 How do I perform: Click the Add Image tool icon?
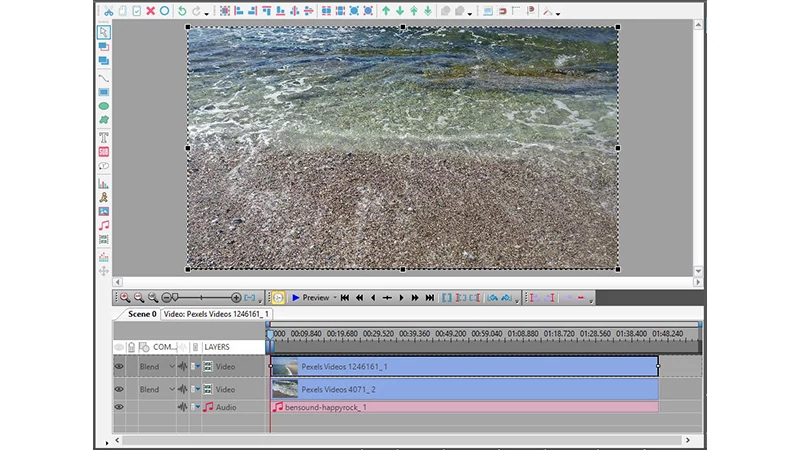tap(104, 211)
